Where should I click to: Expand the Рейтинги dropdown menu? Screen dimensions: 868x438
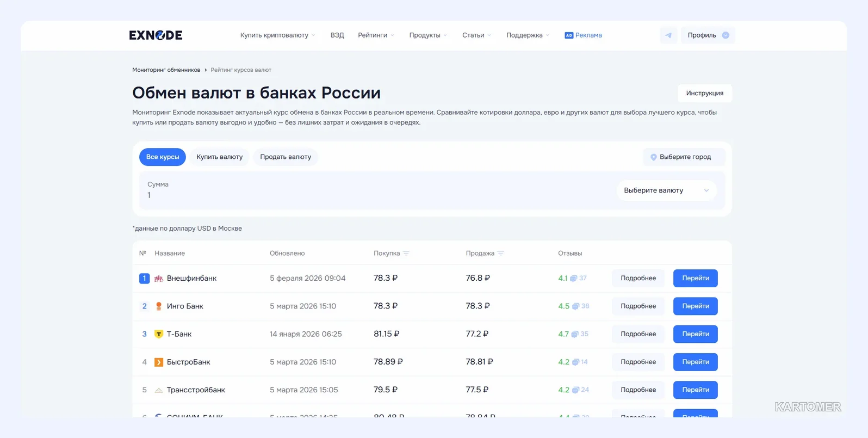point(376,35)
